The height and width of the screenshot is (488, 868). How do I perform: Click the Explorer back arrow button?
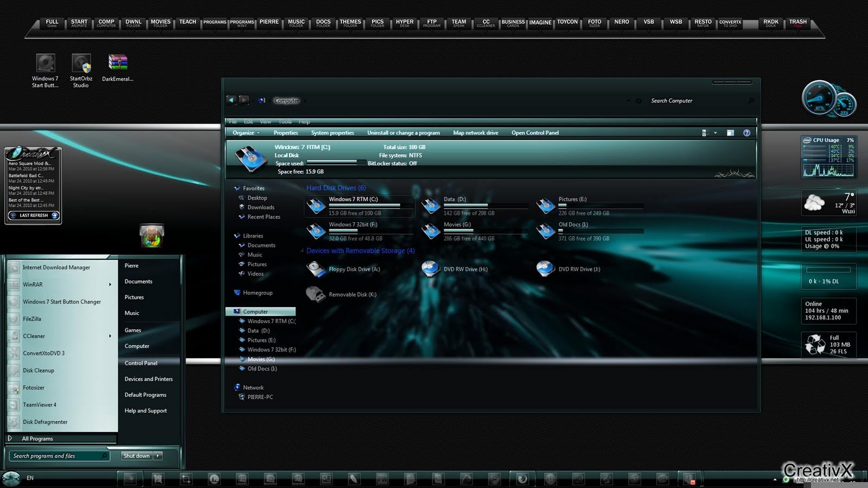click(231, 100)
